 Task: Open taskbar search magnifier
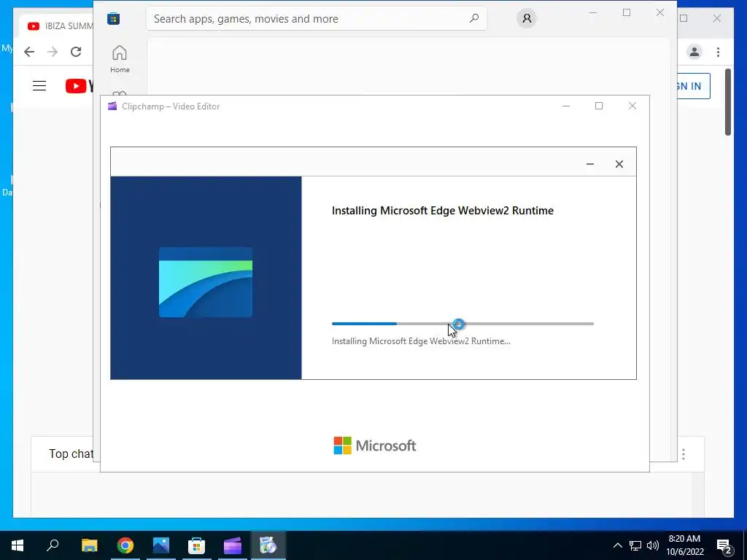pos(53,545)
